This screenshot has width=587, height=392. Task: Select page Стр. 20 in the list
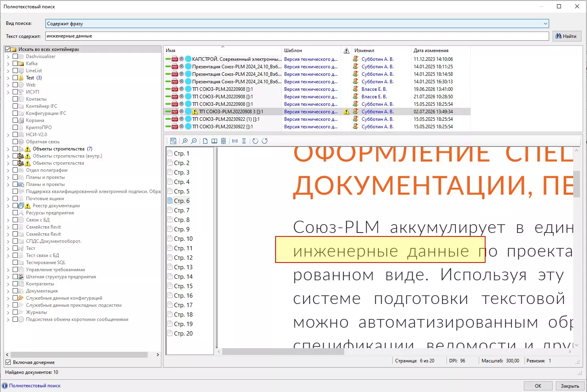click(x=183, y=334)
